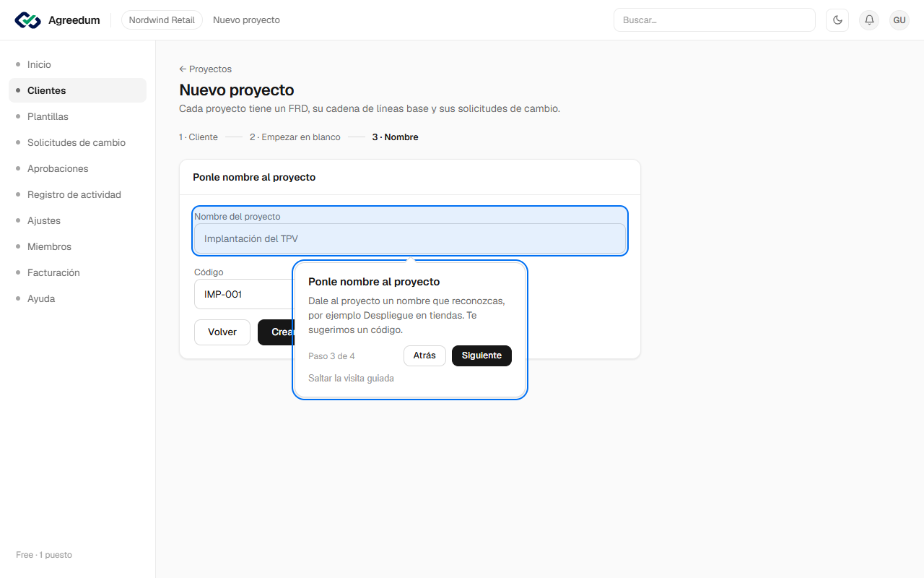Open Solicitudes de cambio in the sidebar
This screenshot has height=578, width=924.
[x=77, y=142]
